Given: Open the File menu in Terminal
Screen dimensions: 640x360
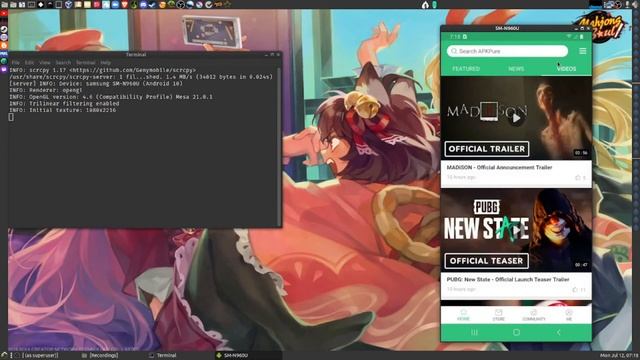Looking at the screenshot, I should click(x=16, y=62).
